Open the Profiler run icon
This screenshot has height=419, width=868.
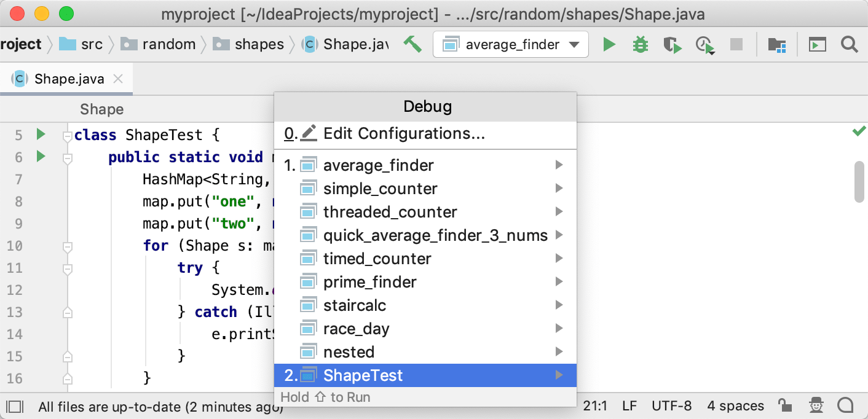[x=704, y=45]
